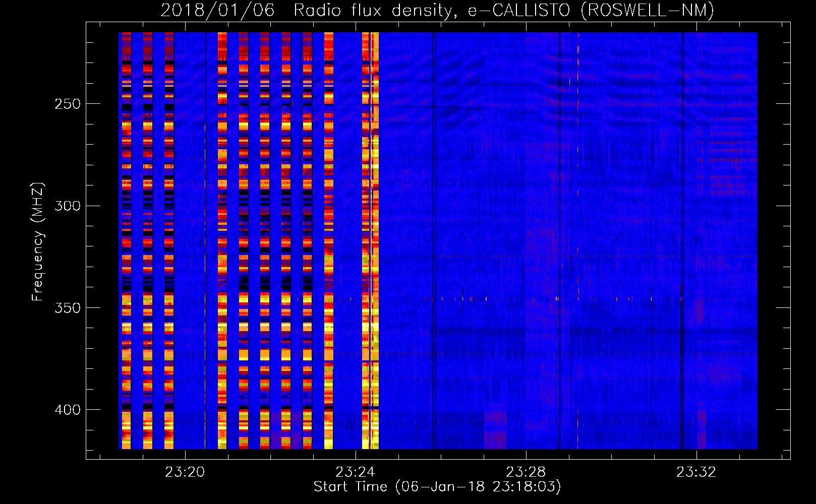The width and height of the screenshot is (816, 504).
Task: Select the date 2018/01/06 in the title
Action: point(217,11)
